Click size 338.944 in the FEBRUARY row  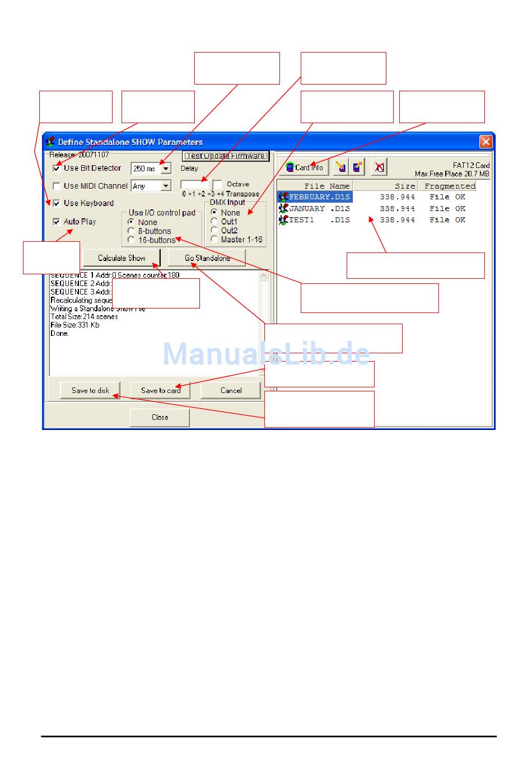coord(398,197)
